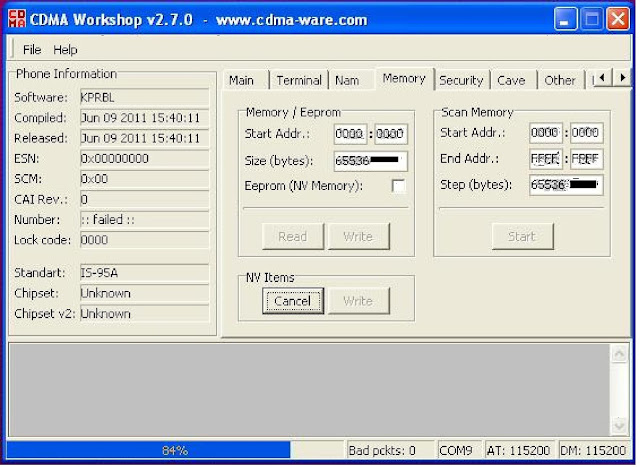Click the Bad pckts: 0 status entry
640x467 pixels.
coord(390,450)
